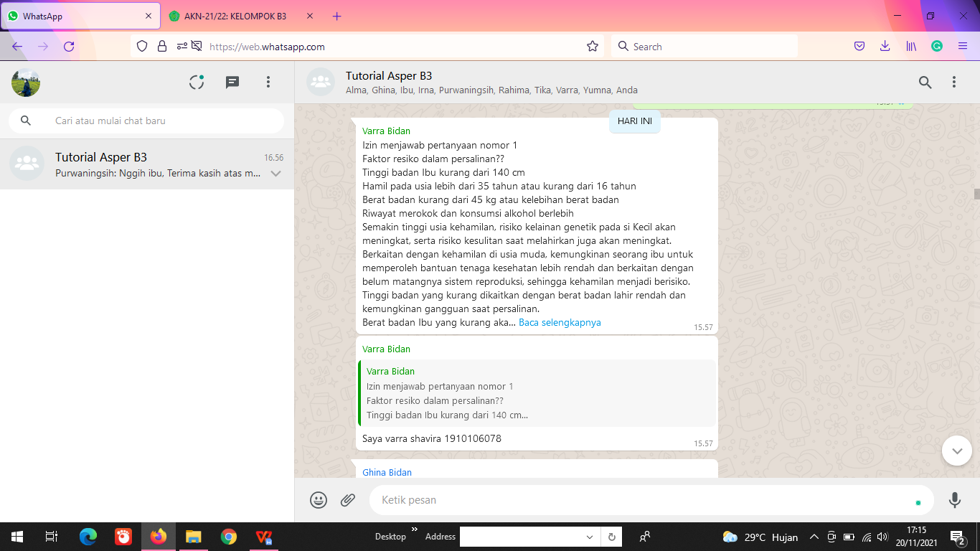Click the People icon on the taskbar
Viewport: 980px width, 551px height.
(x=645, y=537)
